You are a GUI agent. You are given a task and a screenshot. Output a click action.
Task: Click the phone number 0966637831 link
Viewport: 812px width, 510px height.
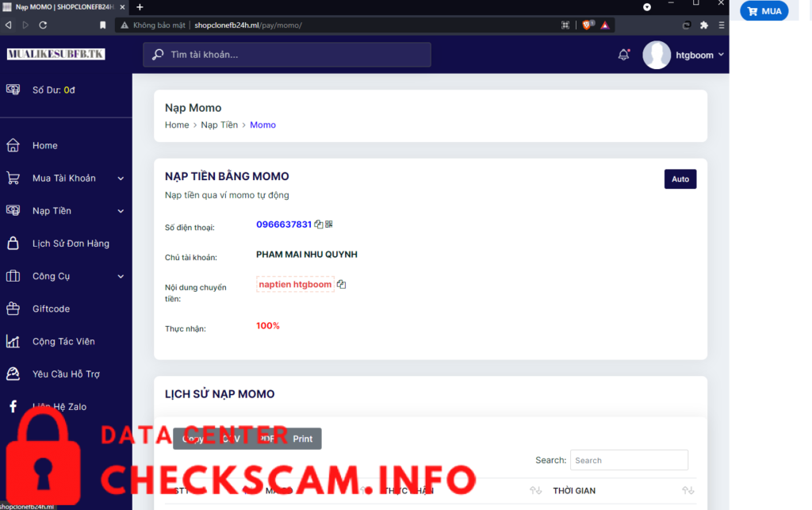point(284,224)
